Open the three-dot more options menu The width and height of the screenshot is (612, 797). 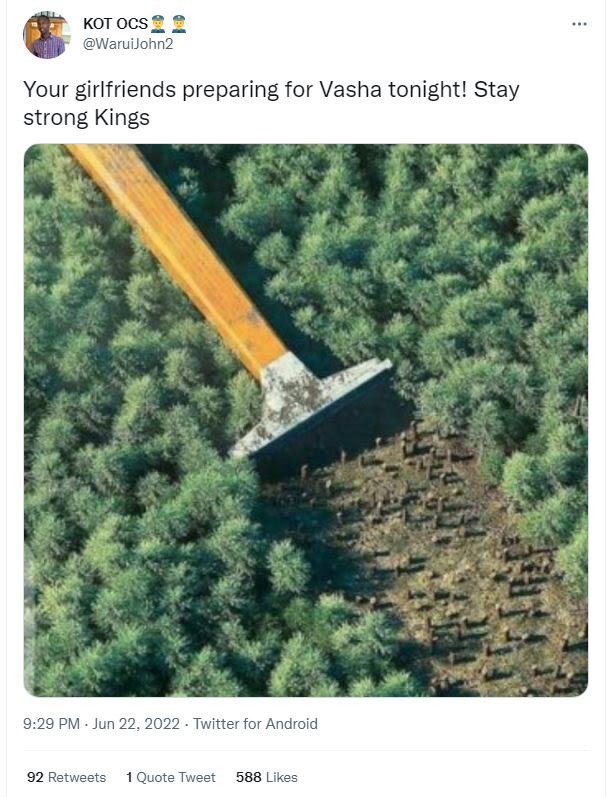coord(579,24)
